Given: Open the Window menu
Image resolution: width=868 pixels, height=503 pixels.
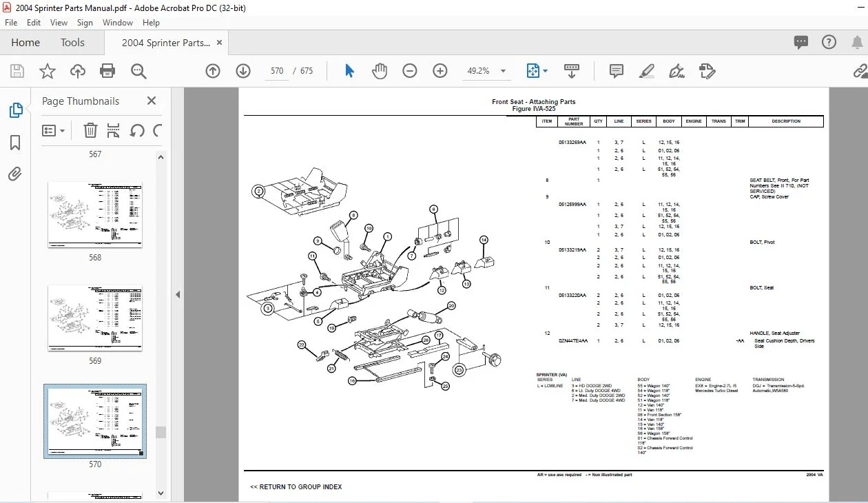Looking at the screenshot, I should click(118, 23).
